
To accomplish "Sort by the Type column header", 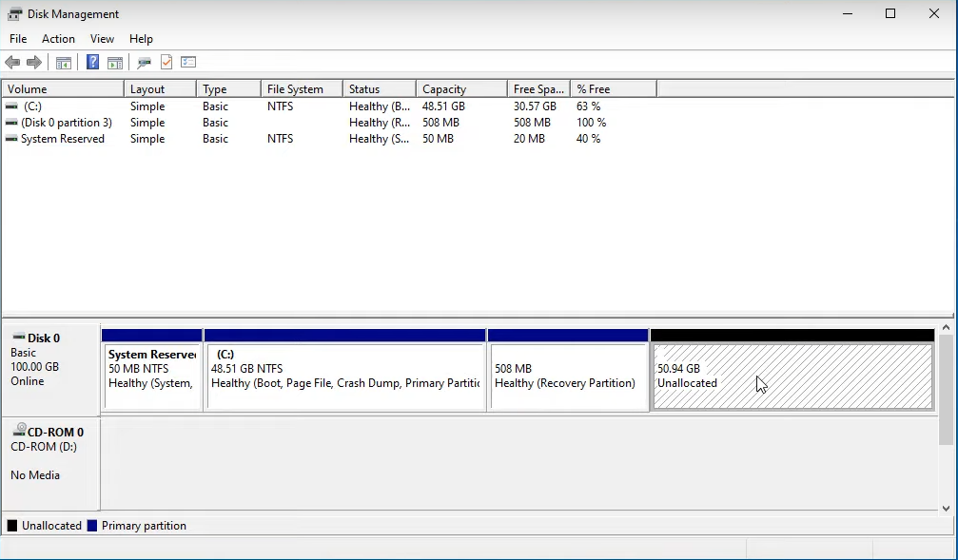I will (x=228, y=89).
